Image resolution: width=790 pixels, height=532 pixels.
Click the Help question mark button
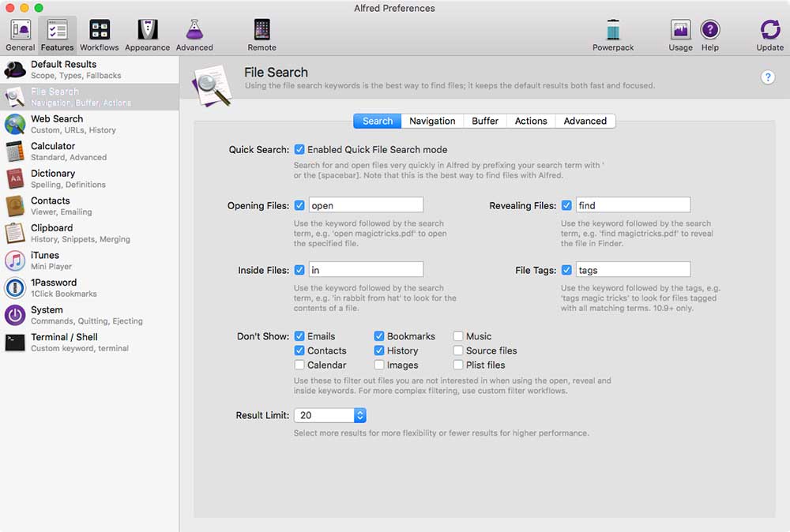click(x=767, y=77)
